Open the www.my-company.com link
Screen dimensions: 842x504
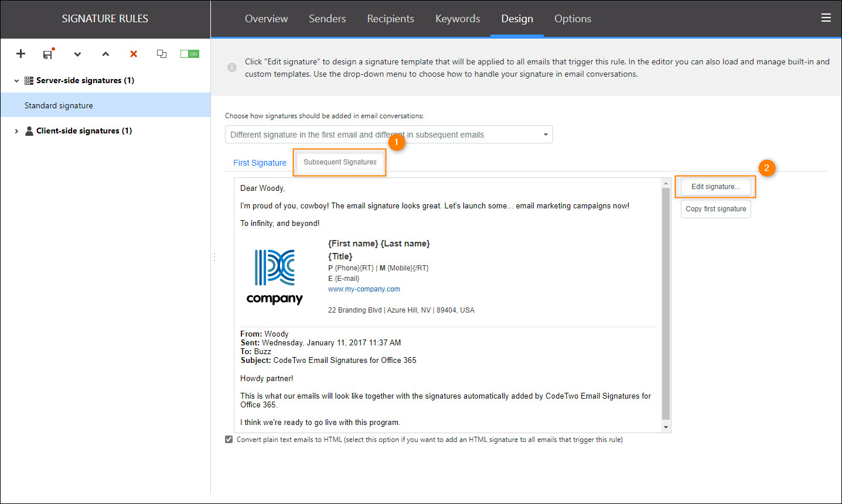coord(364,289)
